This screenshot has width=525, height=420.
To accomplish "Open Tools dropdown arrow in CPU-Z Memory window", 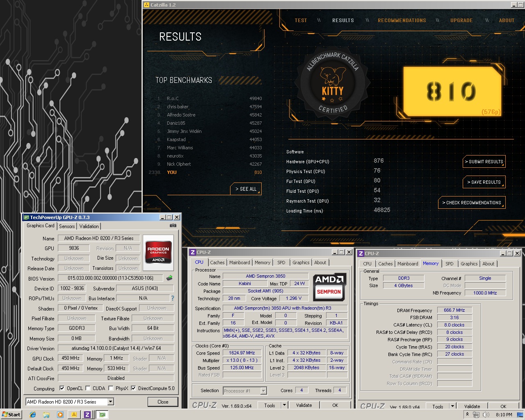I will tap(452, 406).
